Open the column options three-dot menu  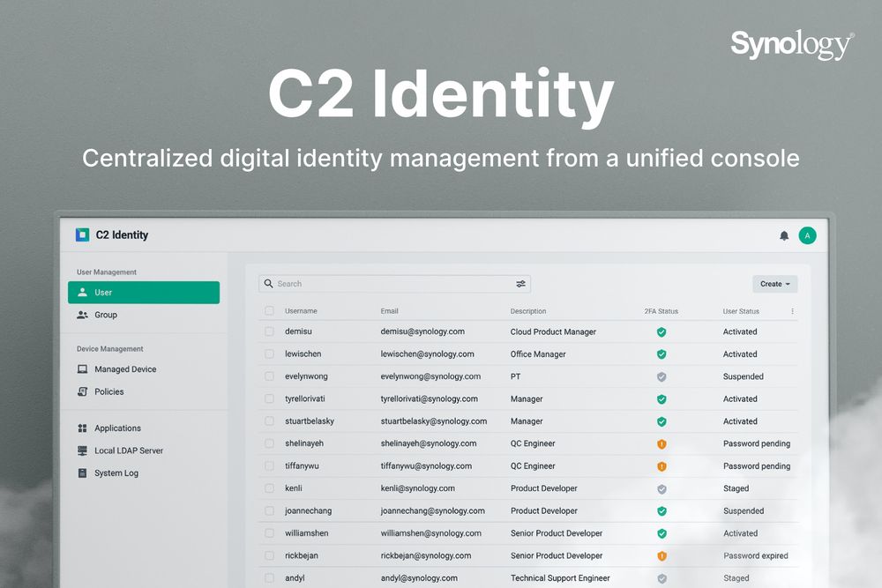point(791,310)
